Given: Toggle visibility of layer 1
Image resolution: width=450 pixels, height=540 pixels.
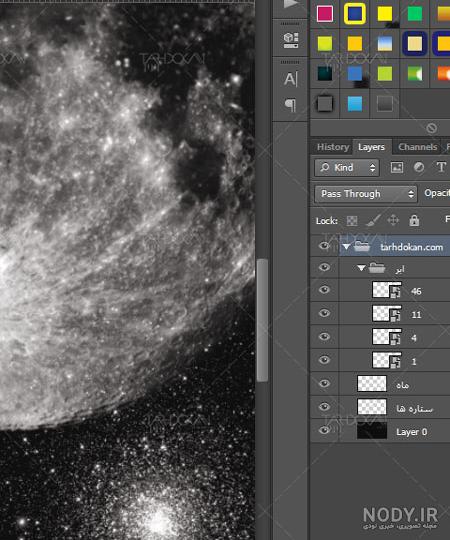Looking at the screenshot, I should click(x=324, y=360).
